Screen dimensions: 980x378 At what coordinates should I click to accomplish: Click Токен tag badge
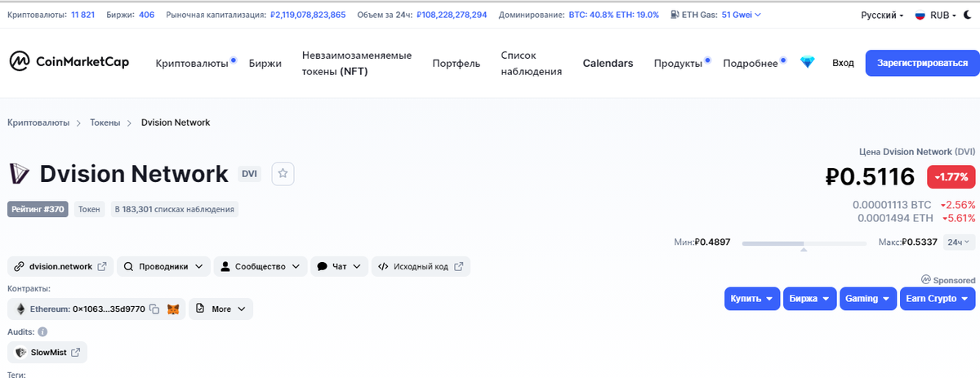pos(89,209)
